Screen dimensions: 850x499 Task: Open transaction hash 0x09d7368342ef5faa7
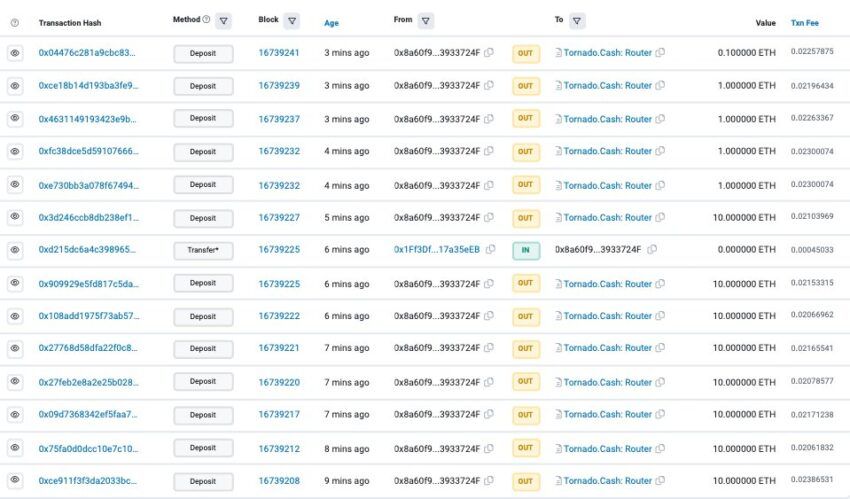[x=88, y=414]
